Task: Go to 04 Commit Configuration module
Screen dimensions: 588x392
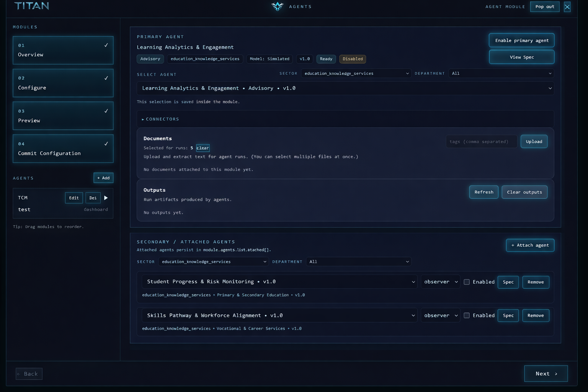Action: pos(63,149)
